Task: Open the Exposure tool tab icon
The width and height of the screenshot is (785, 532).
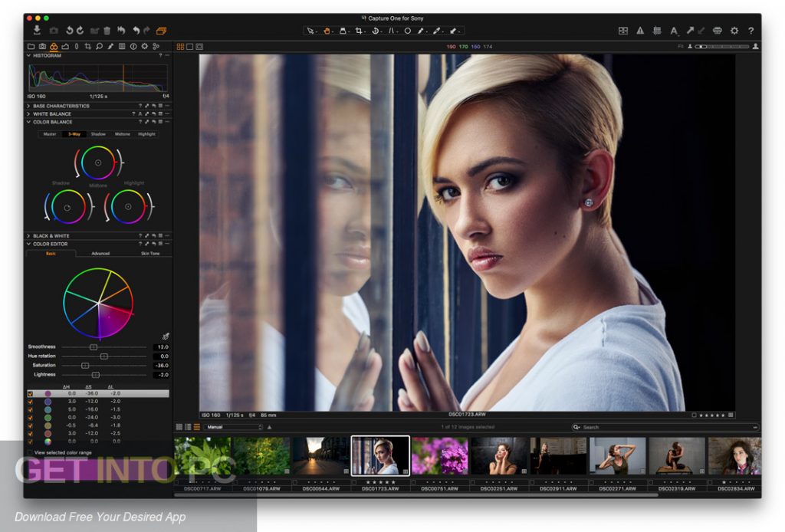Action: 65,47
